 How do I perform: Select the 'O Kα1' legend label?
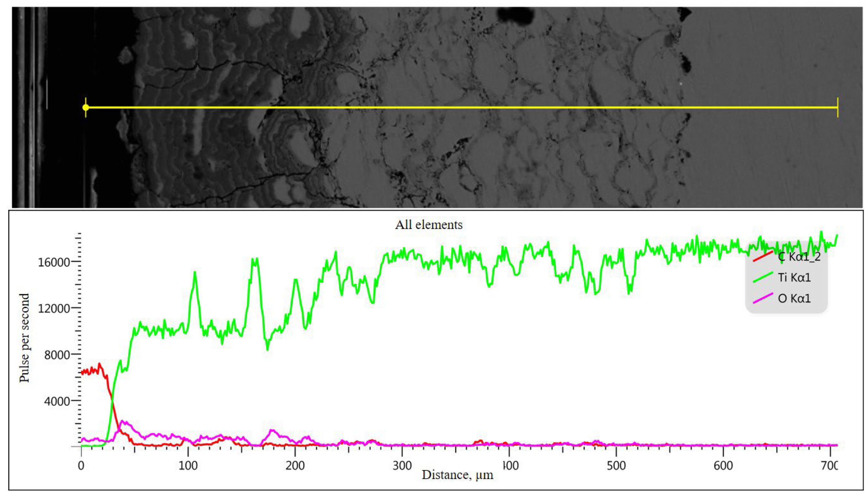(794, 298)
